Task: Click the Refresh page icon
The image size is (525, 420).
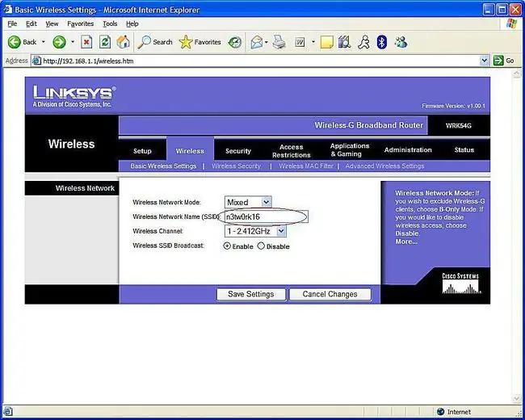Action: pyautogui.click(x=105, y=42)
